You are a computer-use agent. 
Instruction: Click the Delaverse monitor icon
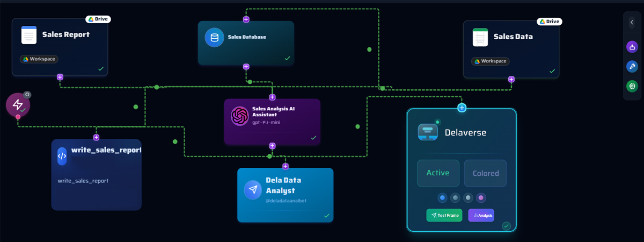[x=428, y=132]
